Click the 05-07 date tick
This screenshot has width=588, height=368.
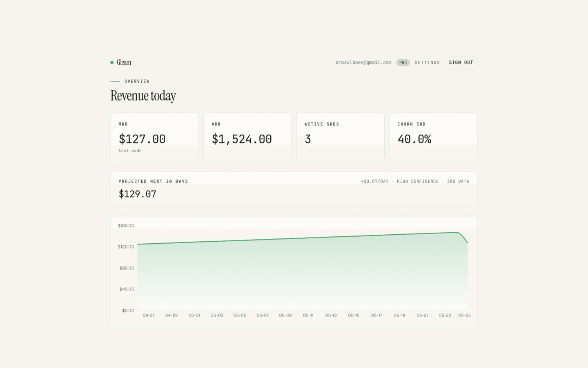[x=263, y=315]
